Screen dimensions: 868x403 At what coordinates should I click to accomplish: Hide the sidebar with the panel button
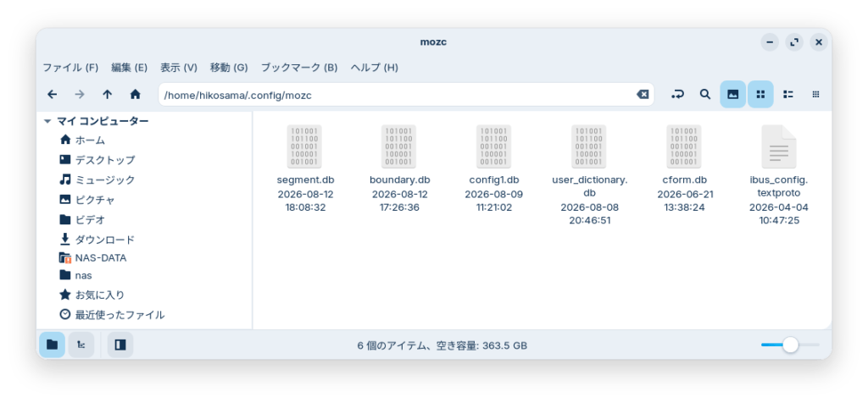click(120, 345)
